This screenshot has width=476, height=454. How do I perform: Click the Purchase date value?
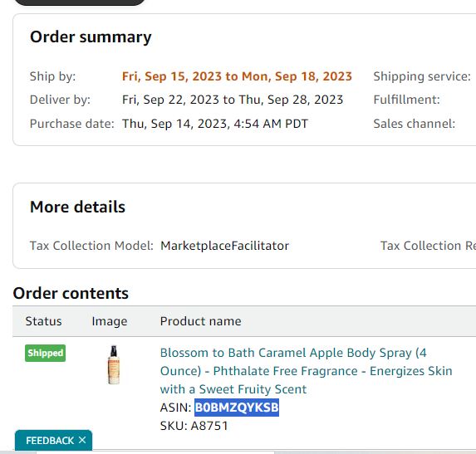215,124
